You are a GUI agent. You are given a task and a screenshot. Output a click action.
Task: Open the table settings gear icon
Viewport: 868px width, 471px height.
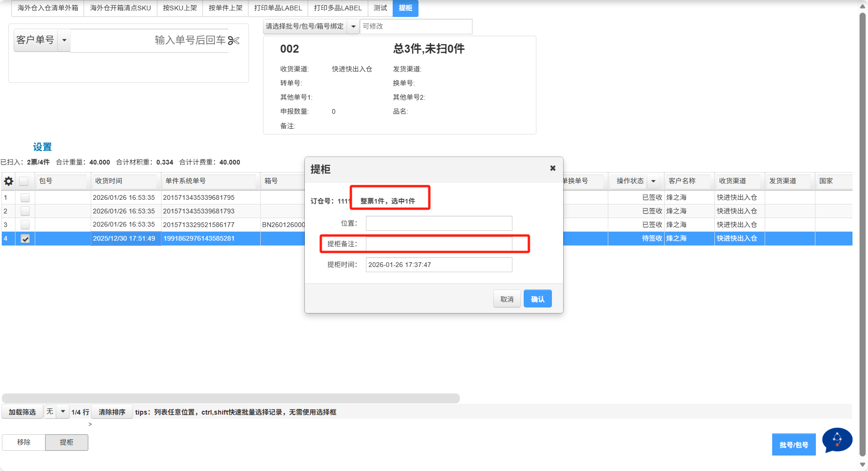[x=8, y=181]
